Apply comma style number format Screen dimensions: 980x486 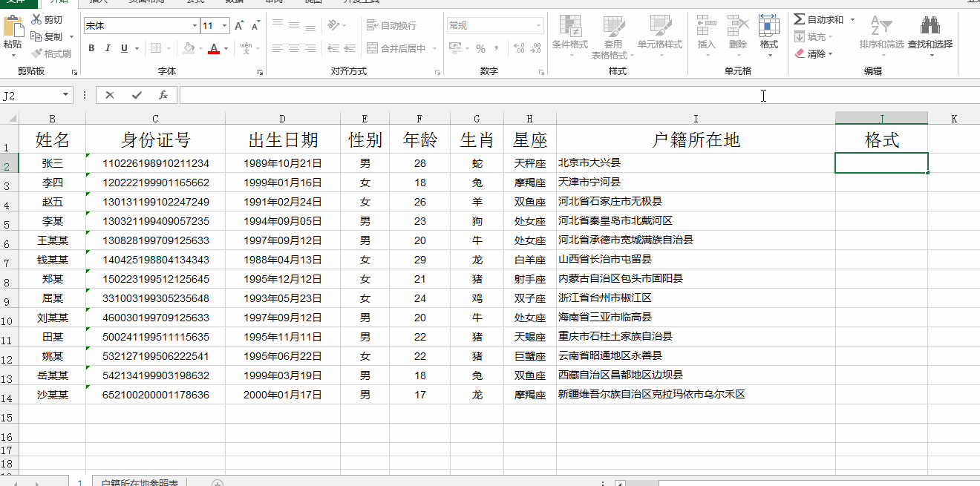(497, 48)
